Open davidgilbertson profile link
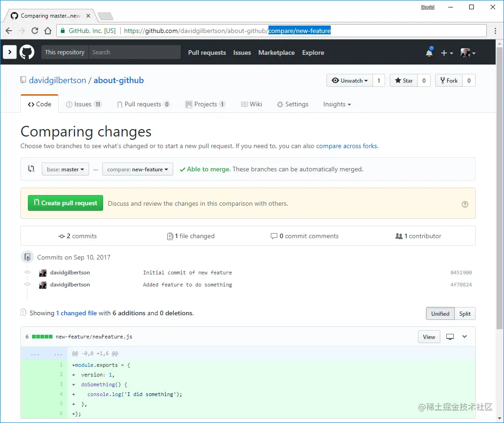Image resolution: width=504 pixels, height=423 pixels. 58,80
